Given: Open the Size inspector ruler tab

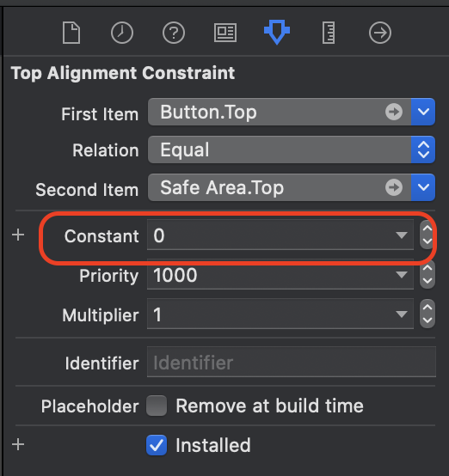Looking at the screenshot, I should click(x=329, y=33).
